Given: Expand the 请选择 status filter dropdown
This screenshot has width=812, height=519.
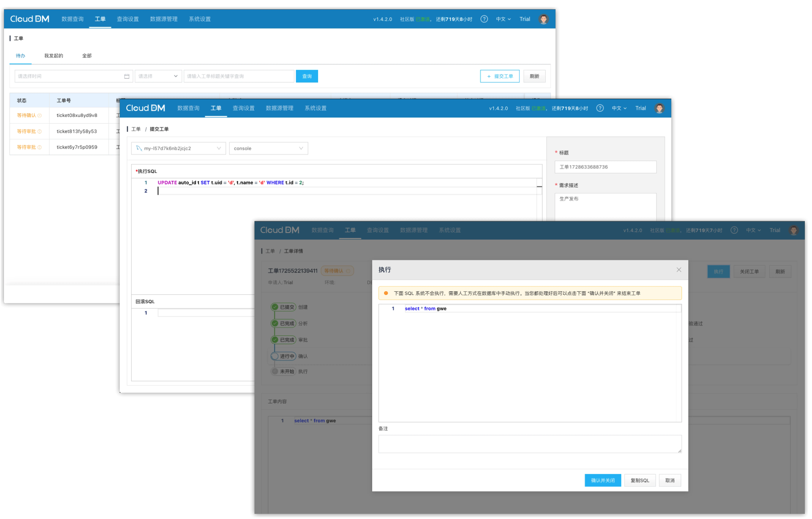Looking at the screenshot, I should 158,76.
